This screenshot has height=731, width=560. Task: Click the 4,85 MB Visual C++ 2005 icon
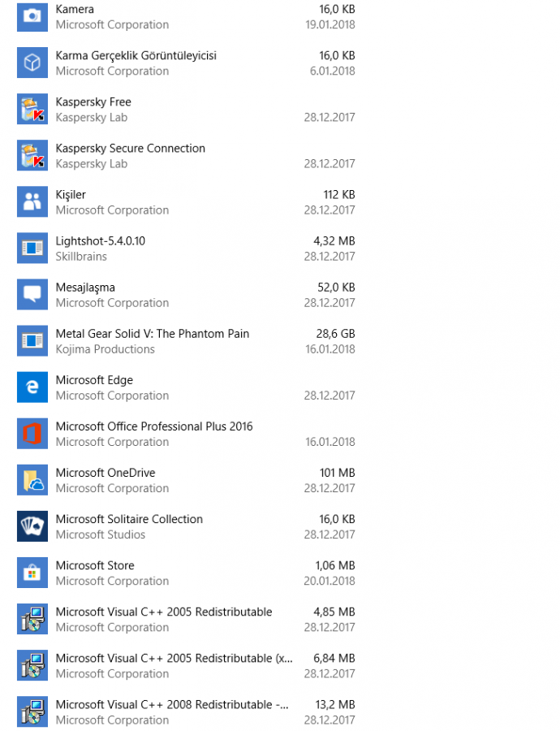32,619
